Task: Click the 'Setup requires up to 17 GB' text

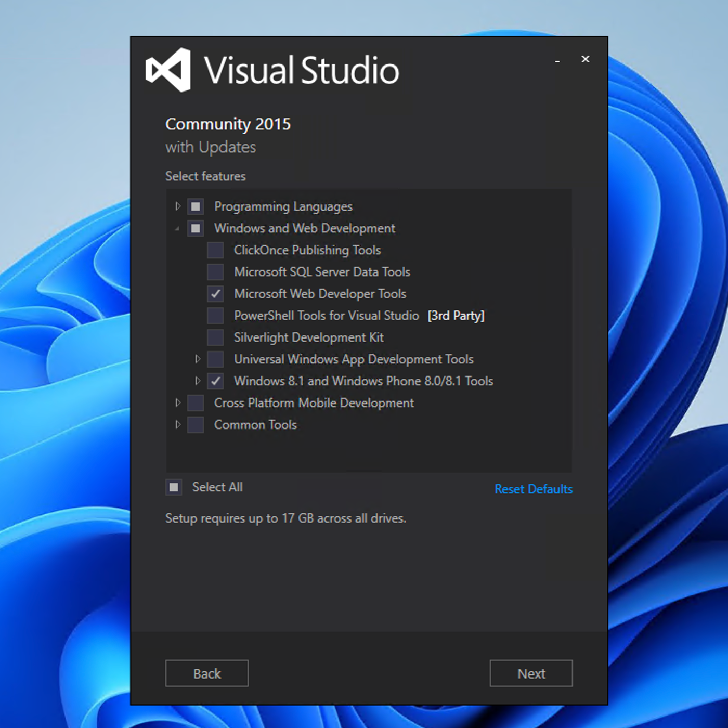Action: click(285, 518)
